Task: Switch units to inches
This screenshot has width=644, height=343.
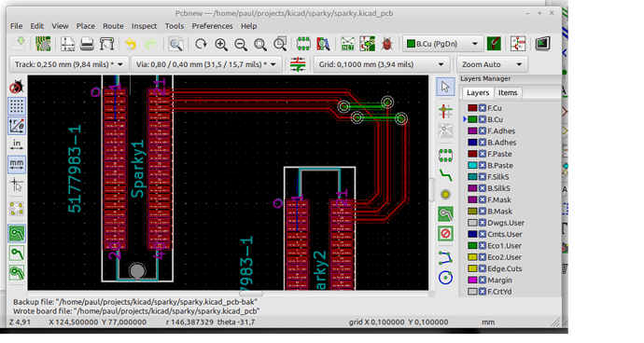Action: click(17, 144)
